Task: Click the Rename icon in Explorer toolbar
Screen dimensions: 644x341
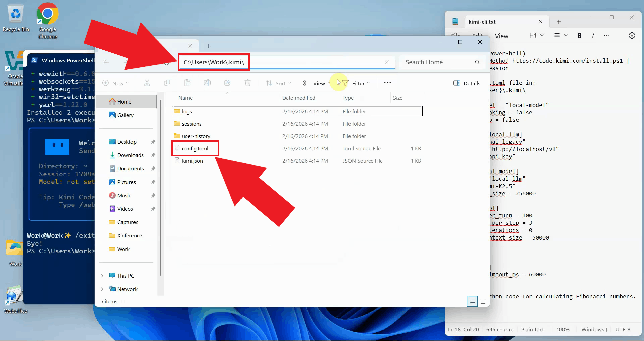Action: click(207, 83)
